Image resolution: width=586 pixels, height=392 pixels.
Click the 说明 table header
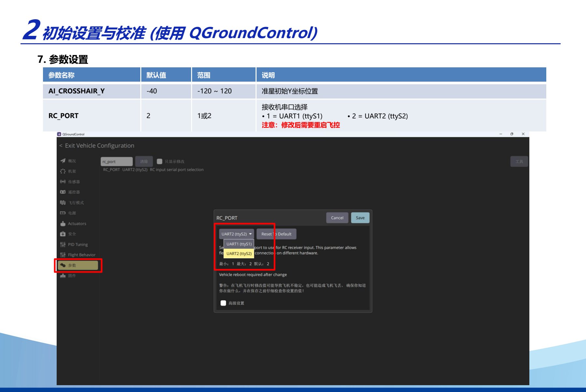(401, 75)
